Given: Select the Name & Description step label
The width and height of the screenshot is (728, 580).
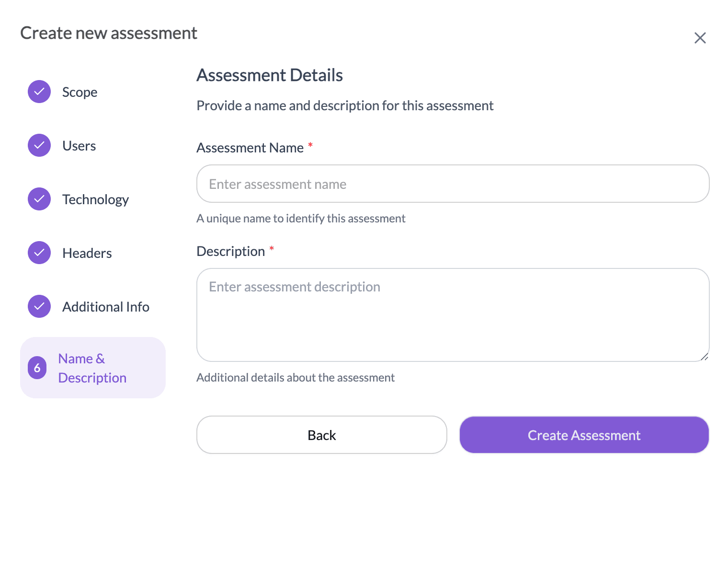Looking at the screenshot, I should pyautogui.click(x=92, y=368).
